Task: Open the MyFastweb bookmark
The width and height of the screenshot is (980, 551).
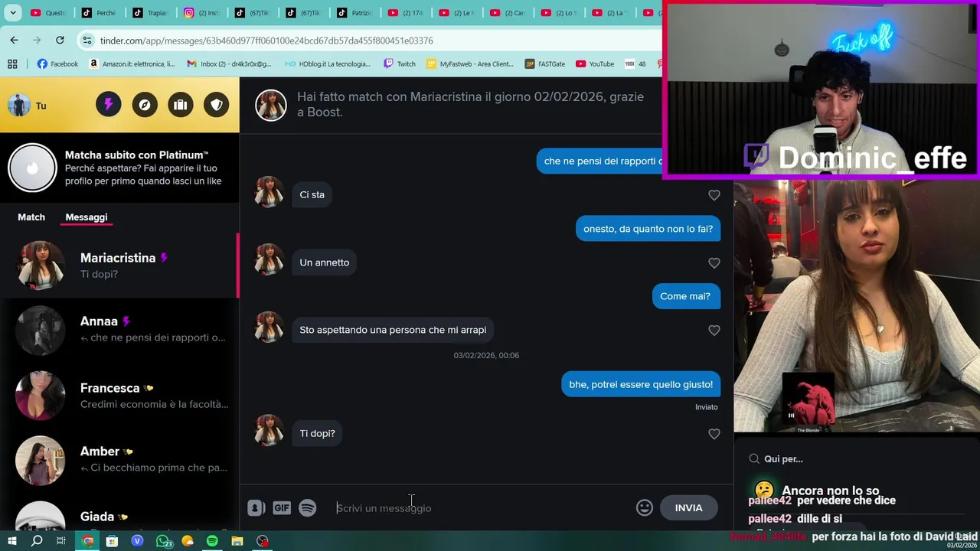Action: [470, 64]
